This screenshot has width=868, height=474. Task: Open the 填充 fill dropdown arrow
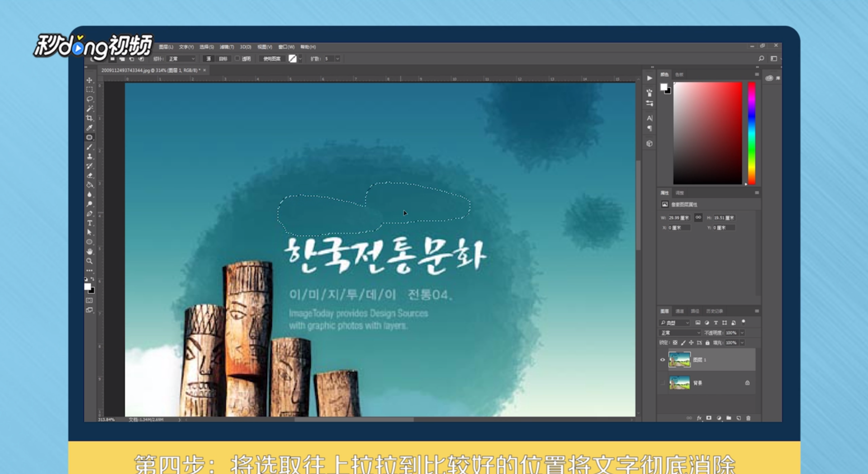[x=742, y=343]
